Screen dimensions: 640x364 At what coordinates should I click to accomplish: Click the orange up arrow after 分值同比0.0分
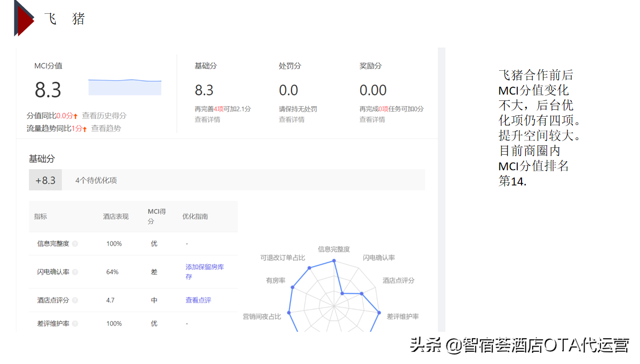[x=76, y=116]
